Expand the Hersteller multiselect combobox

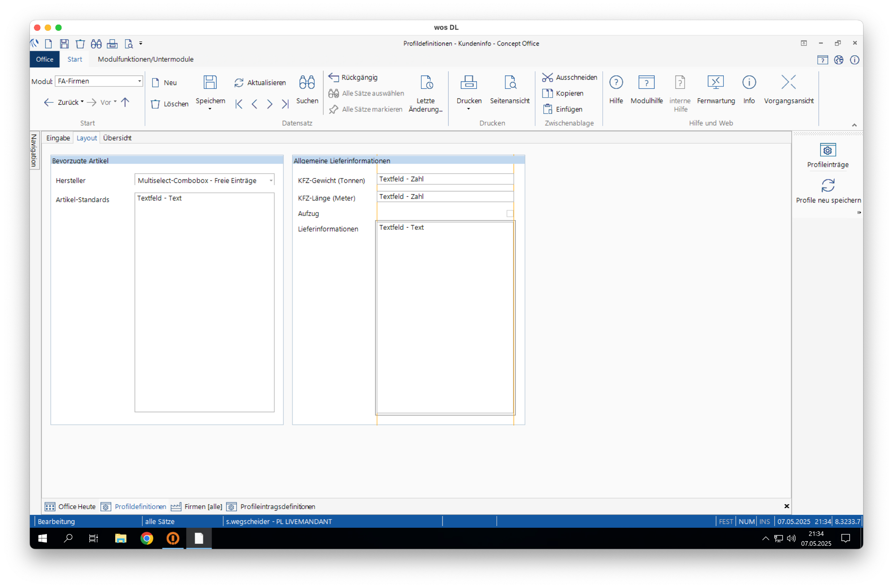click(x=271, y=180)
